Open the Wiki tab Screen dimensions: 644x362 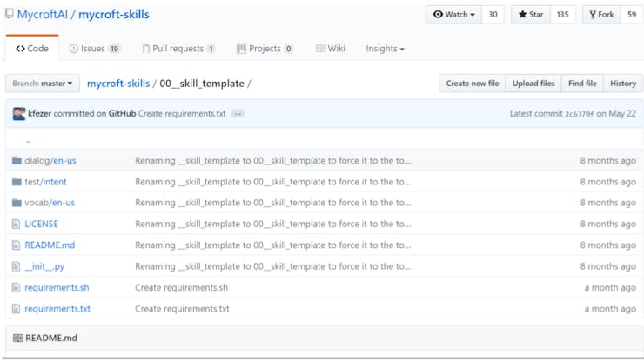pyautogui.click(x=331, y=49)
